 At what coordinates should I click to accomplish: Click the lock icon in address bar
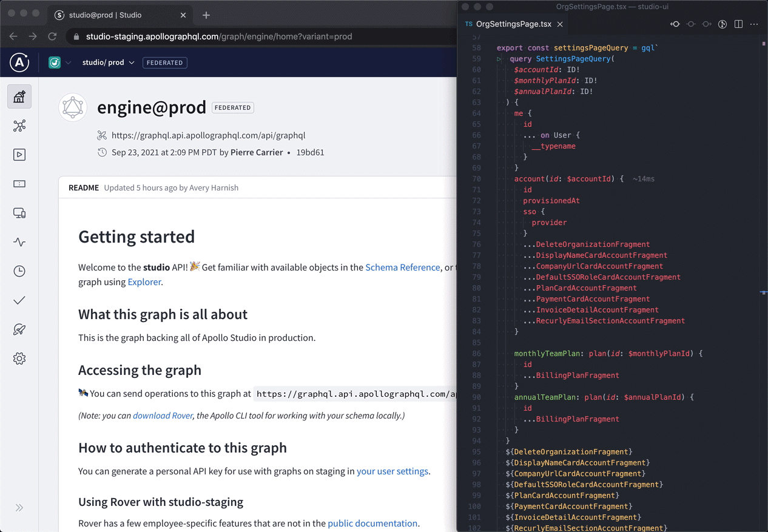point(76,36)
